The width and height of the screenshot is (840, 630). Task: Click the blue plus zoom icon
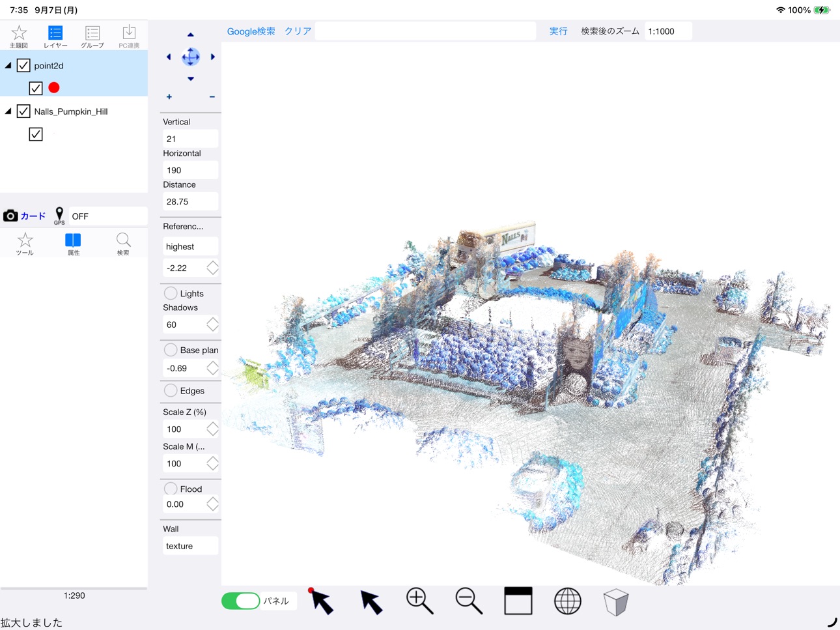[169, 97]
